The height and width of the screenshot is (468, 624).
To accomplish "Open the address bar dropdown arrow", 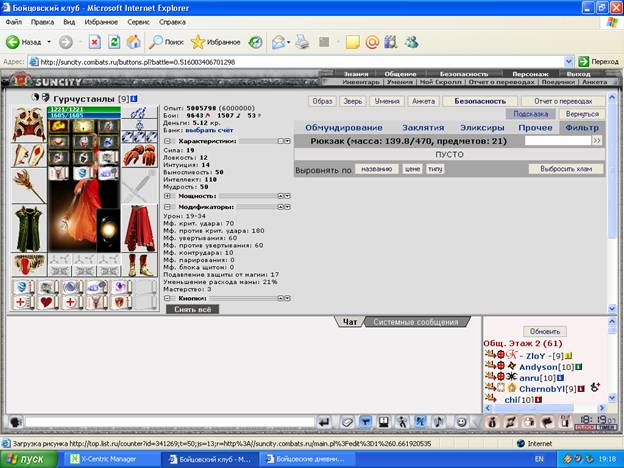I will click(569, 62).
